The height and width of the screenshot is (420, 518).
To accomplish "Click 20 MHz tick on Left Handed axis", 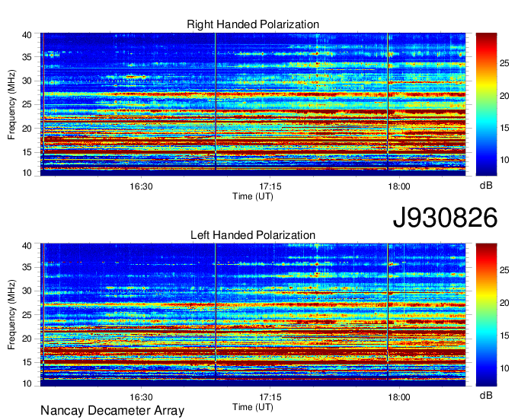I will pos(27,339).
